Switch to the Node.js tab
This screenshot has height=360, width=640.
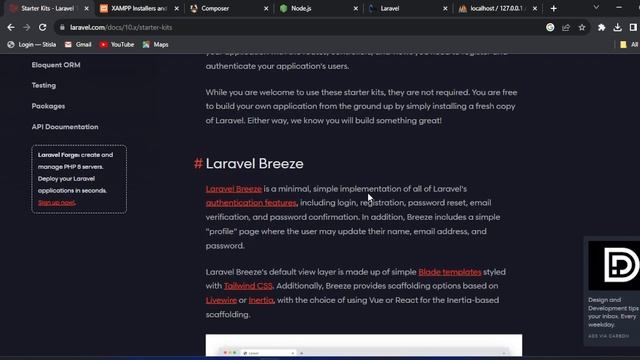318,8
